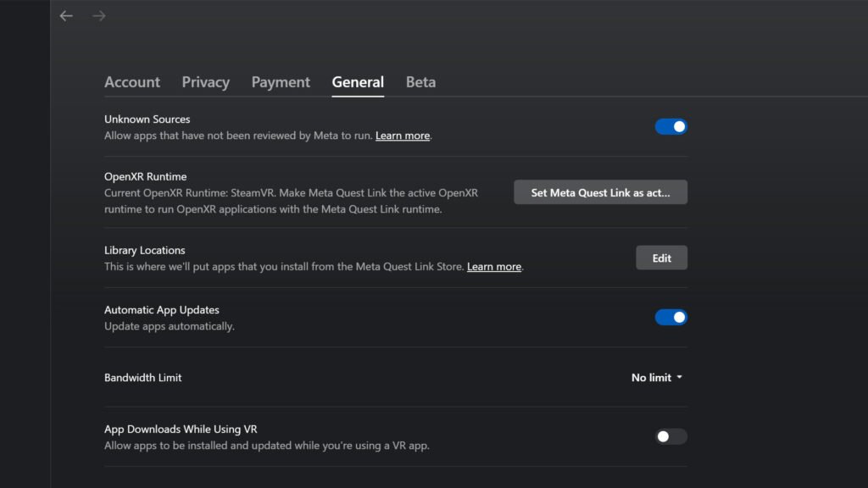Disable the Unknown Sources toggle
The width and height of the screenshot is (868, 488).
(x=671, y=127)
